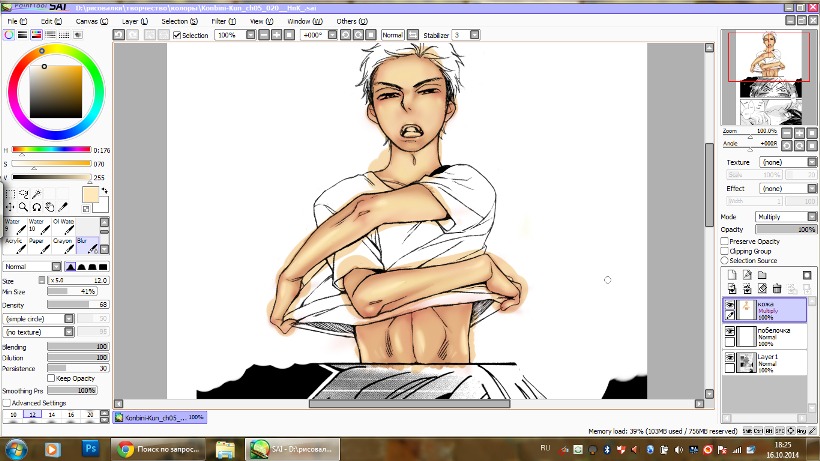Clear the layer with eraser icon
The image size is (820, 461).
(x=762, y=289)
